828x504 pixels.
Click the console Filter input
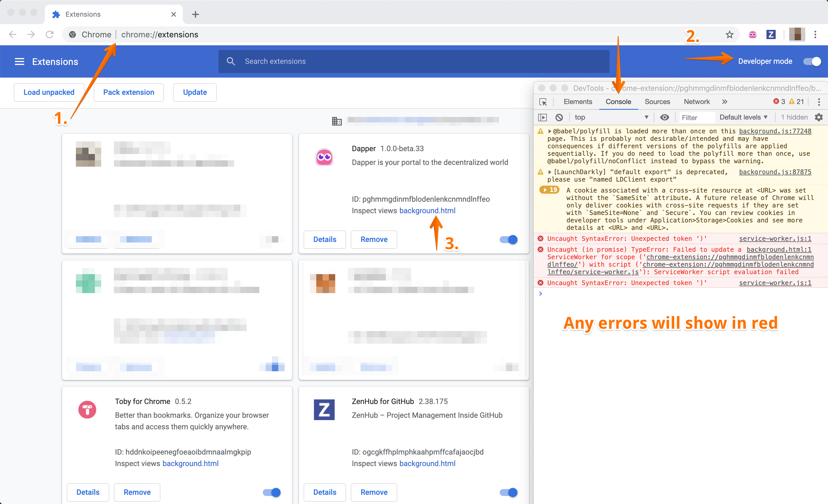697,118
